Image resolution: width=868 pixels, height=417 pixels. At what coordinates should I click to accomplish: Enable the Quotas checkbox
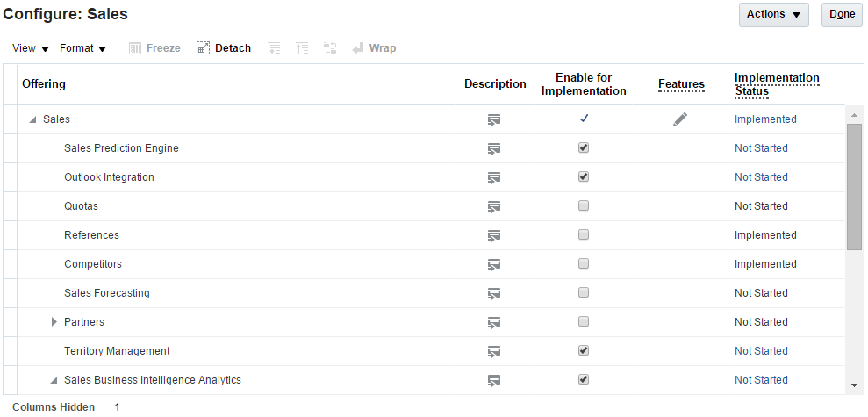(x=584, y=206)
